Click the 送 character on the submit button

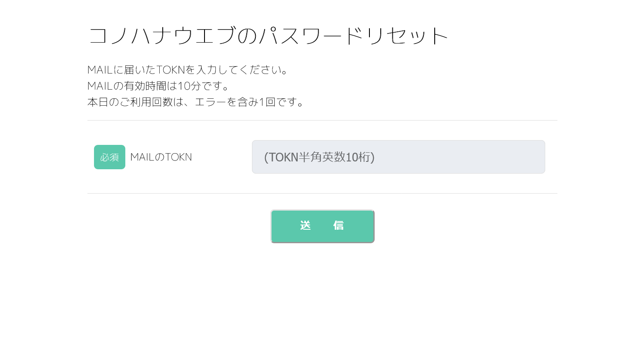click(305, 225)
